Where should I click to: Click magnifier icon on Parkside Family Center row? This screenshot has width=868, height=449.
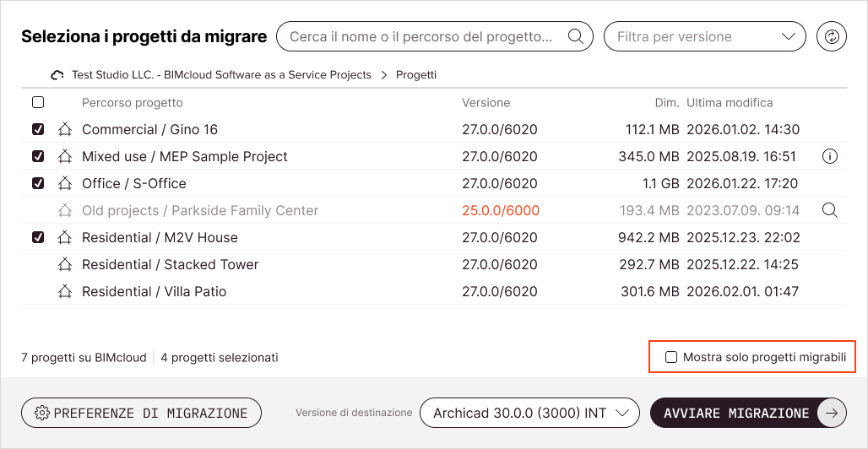(x=830, y=210)
